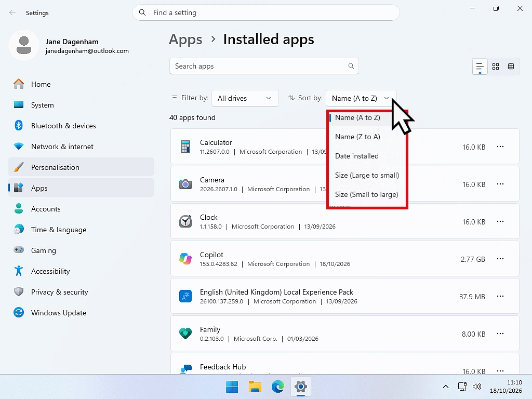Click the 40 apps found text

click(192, 118)
